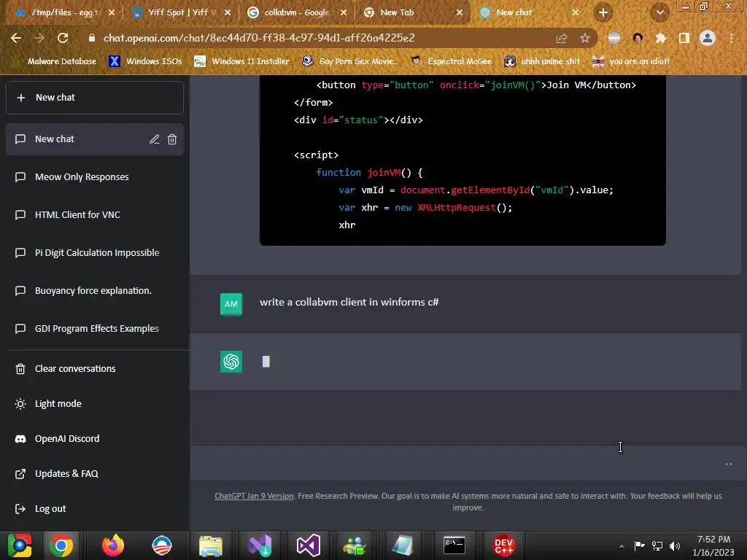Screen dimensions: 747x560
Task: Click the pride flag extension icon
Action: (614, 38)
